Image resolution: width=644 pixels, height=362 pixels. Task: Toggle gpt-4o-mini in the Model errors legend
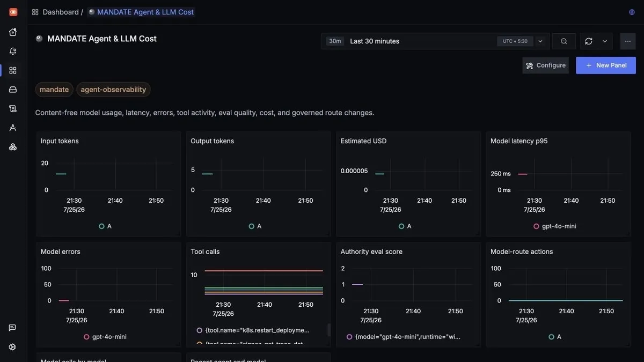click(105, 337)
